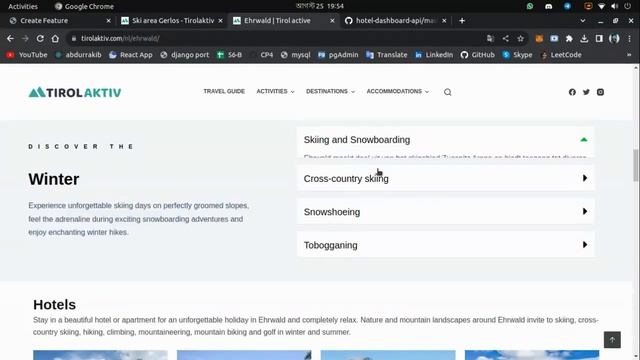
Task: Click the scroll-to-top arrow button
Action: click(612, 340)
